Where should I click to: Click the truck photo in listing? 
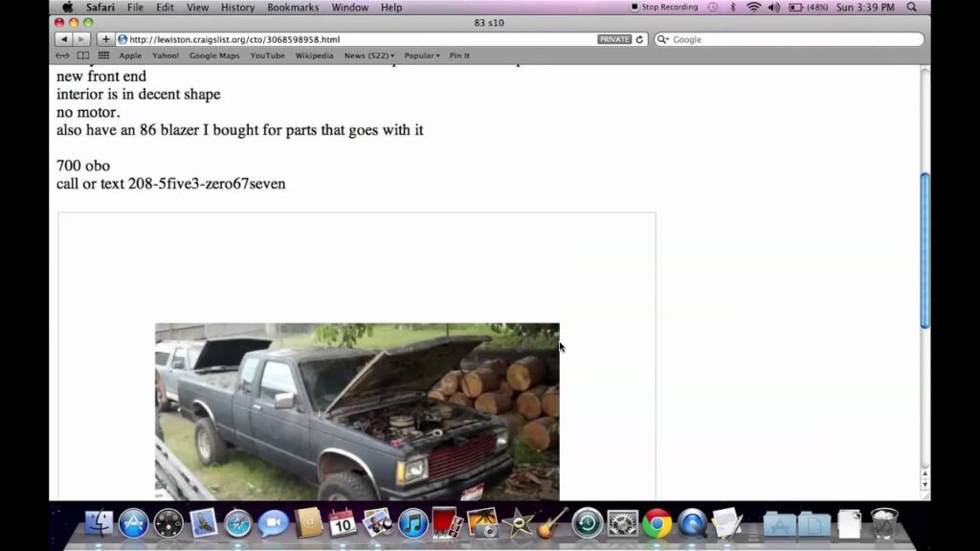tap(357, 411)
